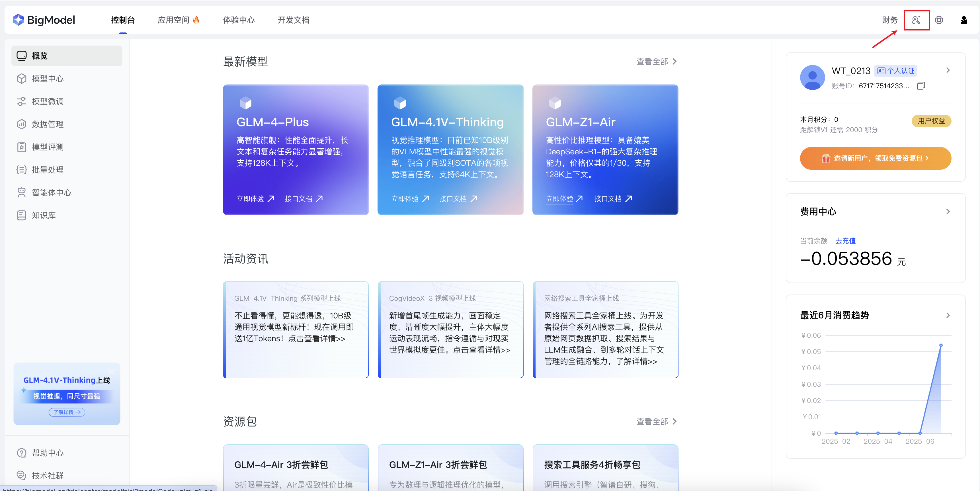Screen dimensions: 980x491
Task: Switch to the 应用空间 tab
Action: click(179, 20)
